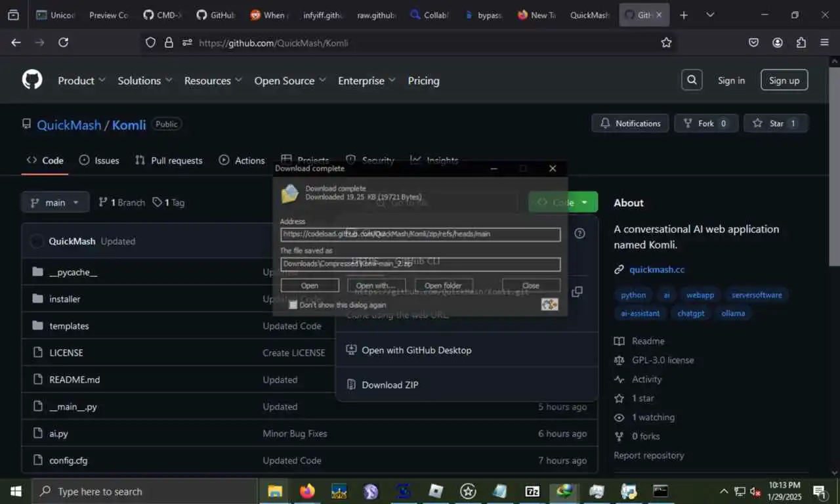Open Internet Download Manager taskbar icon
The height and width of the screenshot is (504, 840).
pos(564,491)
